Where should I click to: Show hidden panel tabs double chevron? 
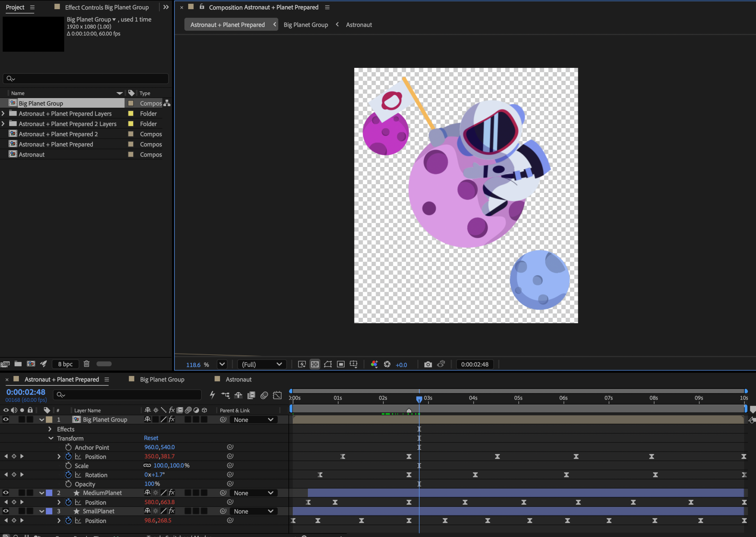166,7
